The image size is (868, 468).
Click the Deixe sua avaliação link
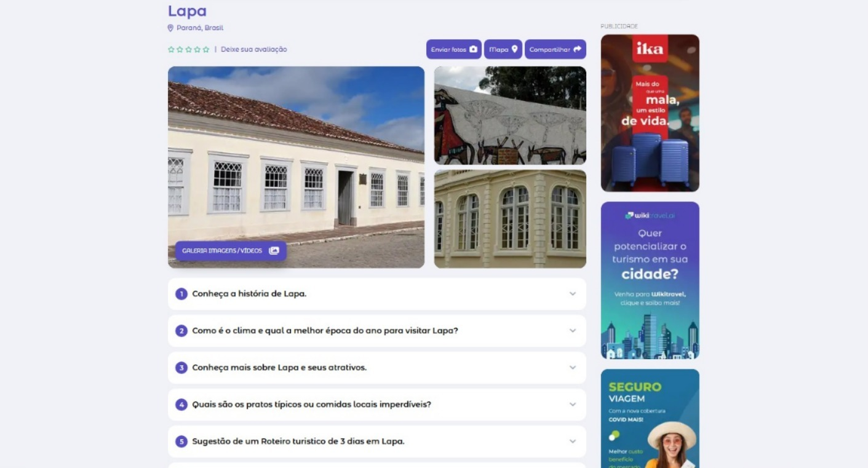[254, 49]
